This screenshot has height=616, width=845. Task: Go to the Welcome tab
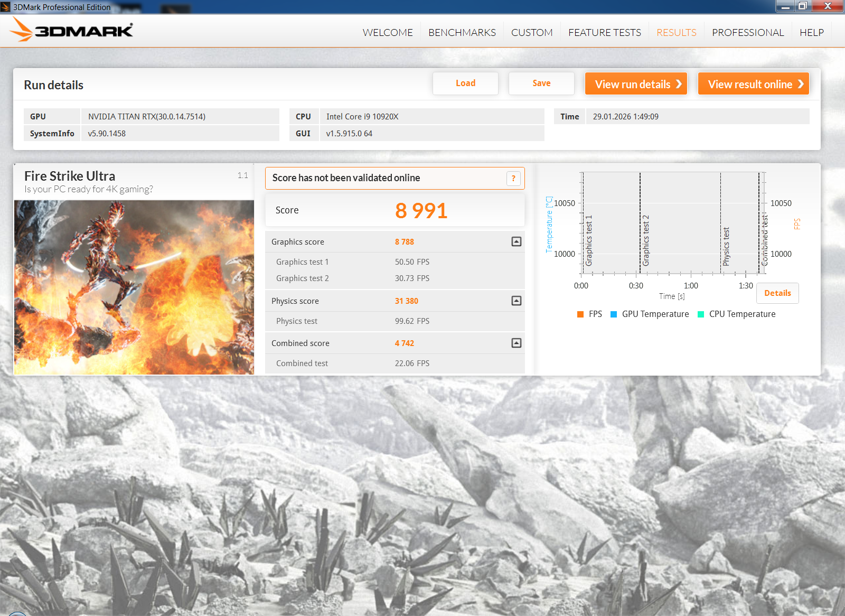coord(388,33)
